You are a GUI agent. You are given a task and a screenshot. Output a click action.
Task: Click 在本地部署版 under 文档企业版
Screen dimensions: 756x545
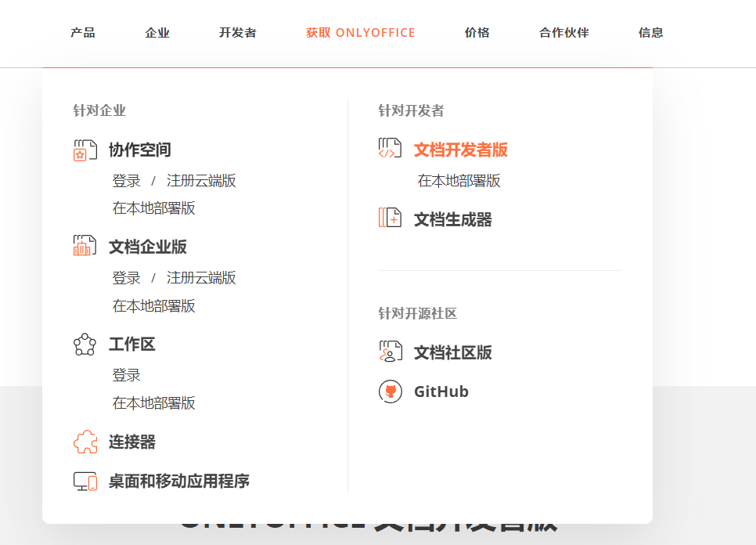(x=154, y=305)
